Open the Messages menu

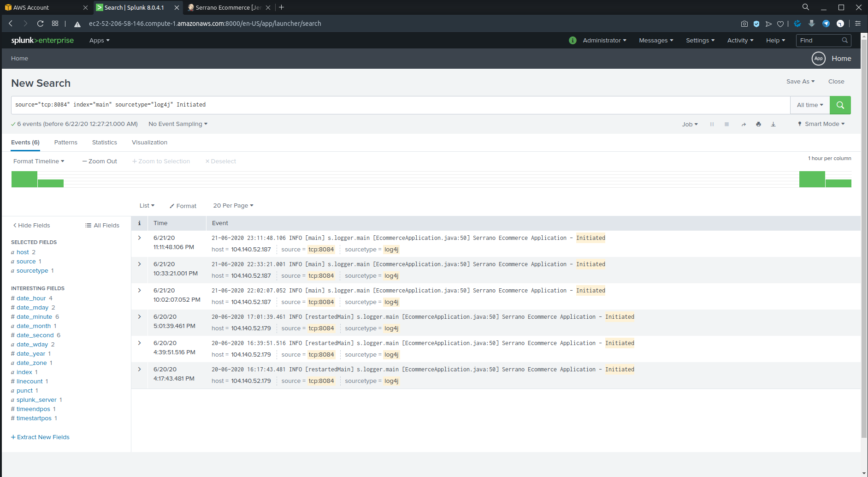(x=656, y=41)
